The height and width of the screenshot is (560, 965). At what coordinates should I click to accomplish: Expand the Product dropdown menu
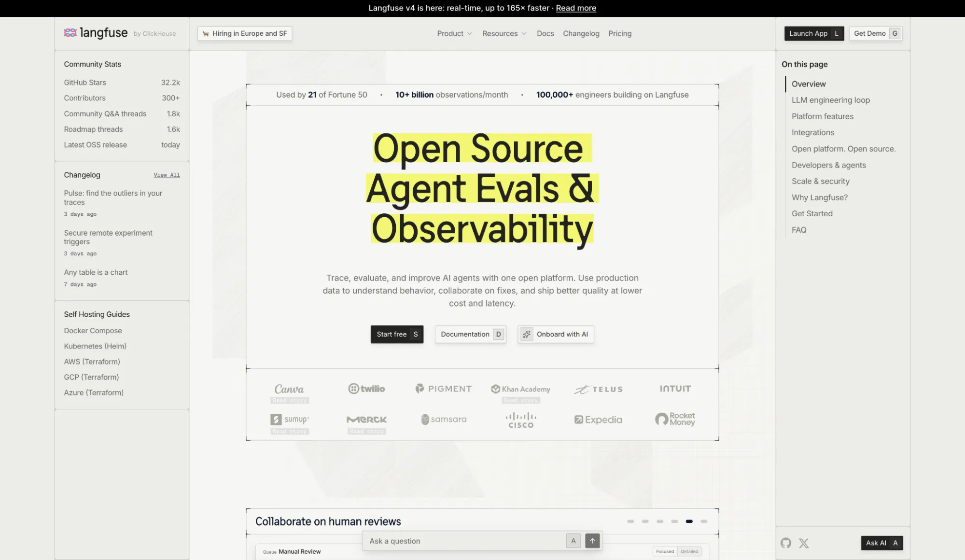(454, 33)
